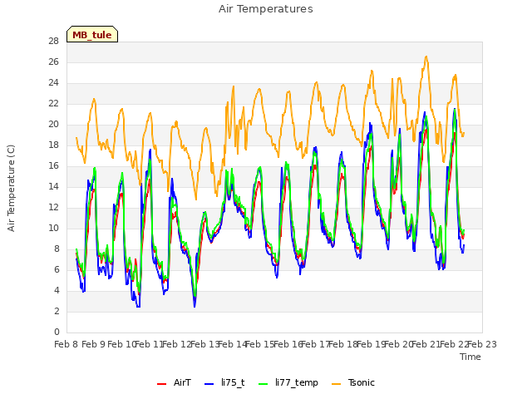Click the 14 y-axis tick label
The width and height of the screenshot is (532, 399).
point(53,186)
